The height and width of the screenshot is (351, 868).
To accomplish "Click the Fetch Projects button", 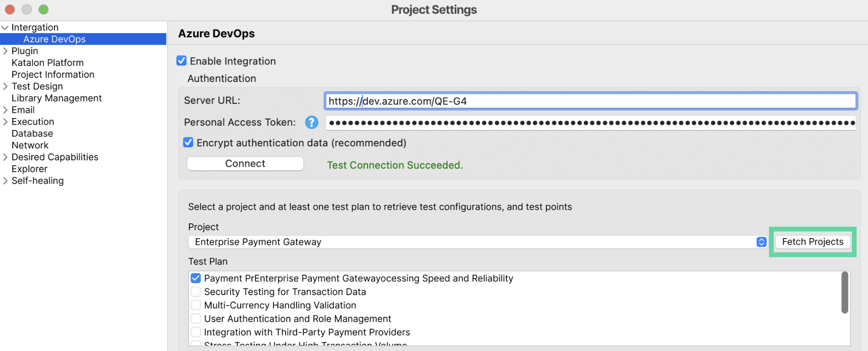I will (x=813, y=242).
